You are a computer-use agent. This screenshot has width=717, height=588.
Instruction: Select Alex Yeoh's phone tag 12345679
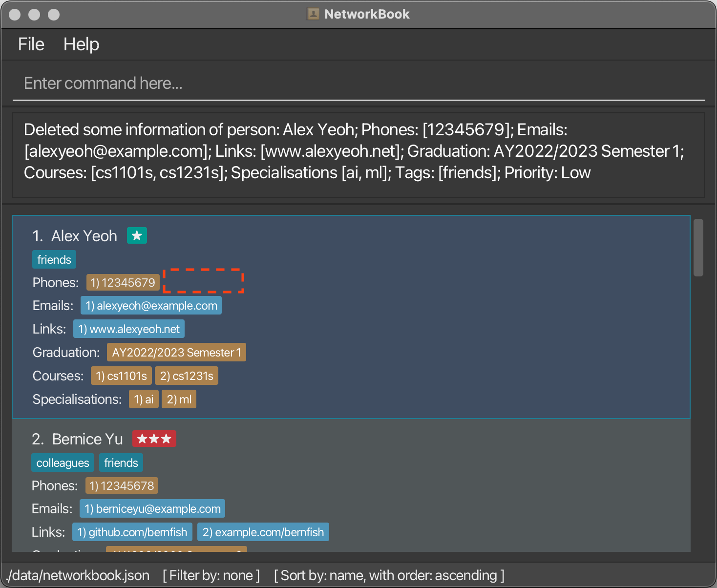[x=123, y=282]
